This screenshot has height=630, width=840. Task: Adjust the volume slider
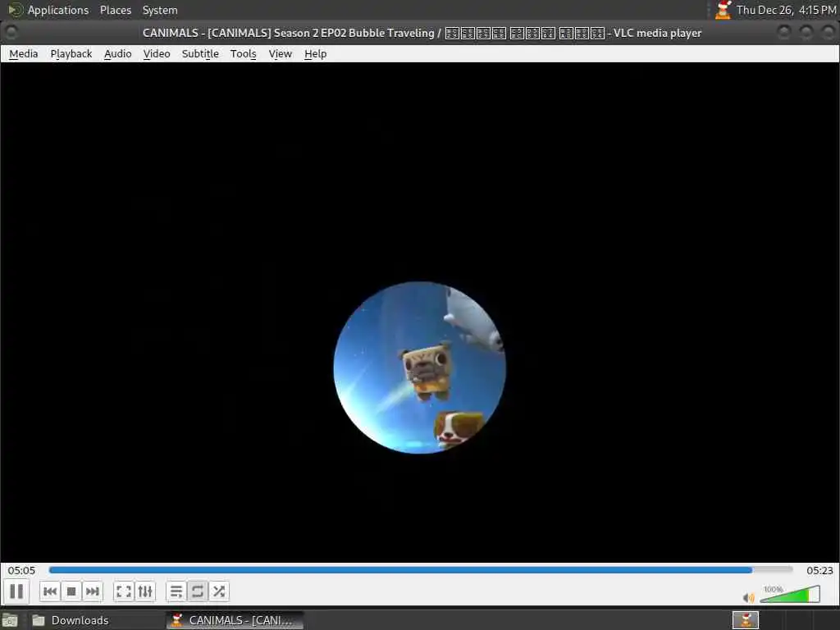[790, 594]
